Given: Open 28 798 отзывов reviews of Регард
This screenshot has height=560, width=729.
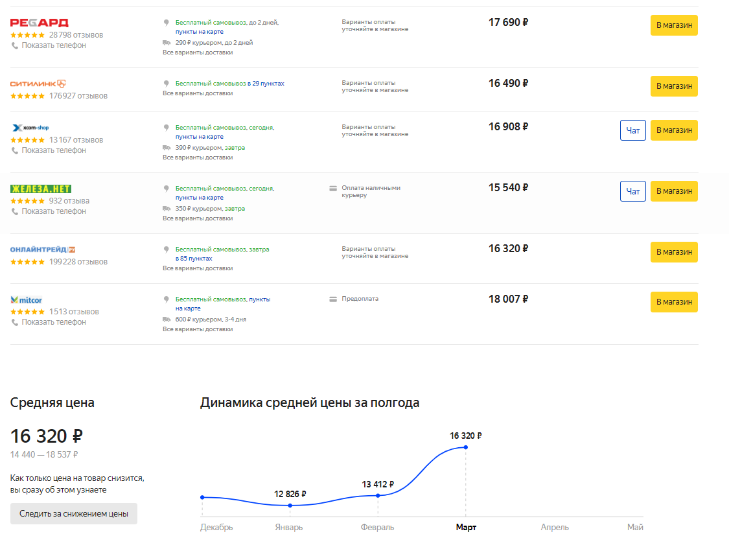Looking at the screenshot, I should click(76, 36).
